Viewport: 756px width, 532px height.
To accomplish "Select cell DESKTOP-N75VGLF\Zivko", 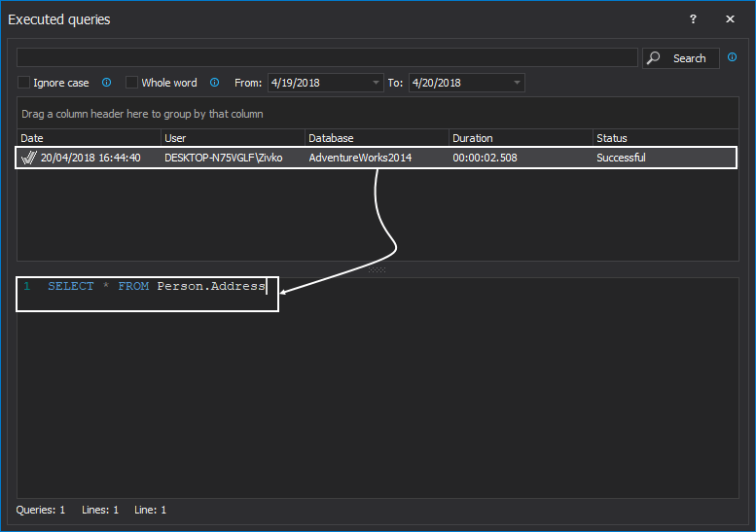I will 223,158.
